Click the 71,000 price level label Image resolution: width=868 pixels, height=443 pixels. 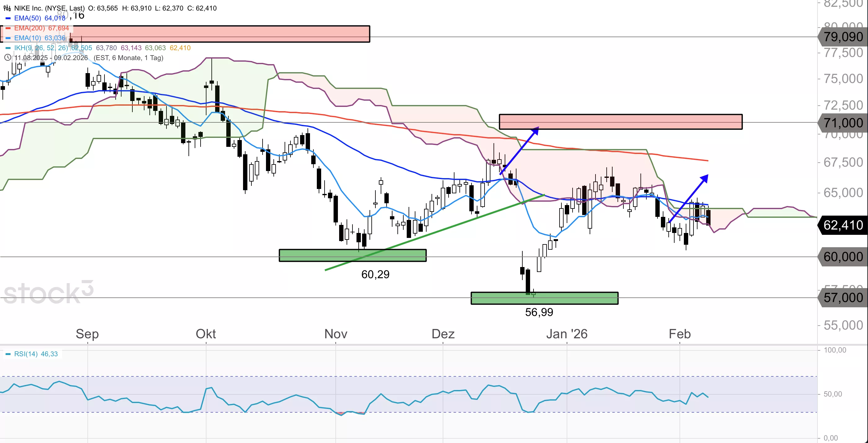(x=843, y=123)
